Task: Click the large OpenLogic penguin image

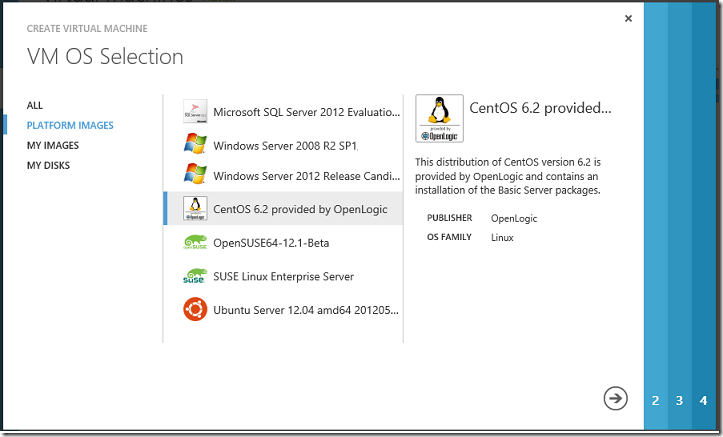Action: (x=439, y=118)
